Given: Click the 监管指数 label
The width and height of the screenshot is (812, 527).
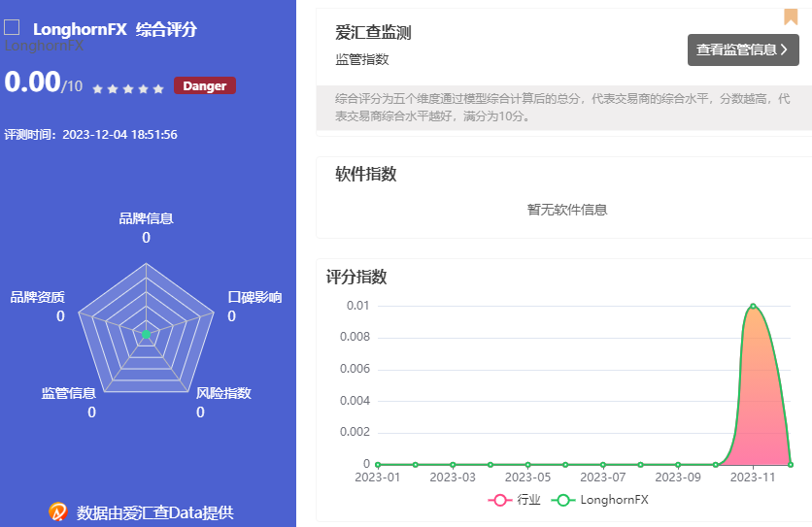Looking at the screenshot, I should click(362, 59).
